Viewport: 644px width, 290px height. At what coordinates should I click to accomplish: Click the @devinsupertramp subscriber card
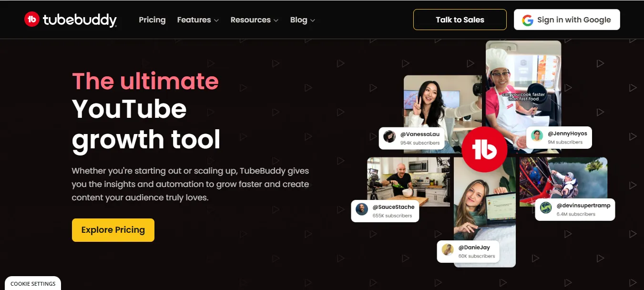575,209
